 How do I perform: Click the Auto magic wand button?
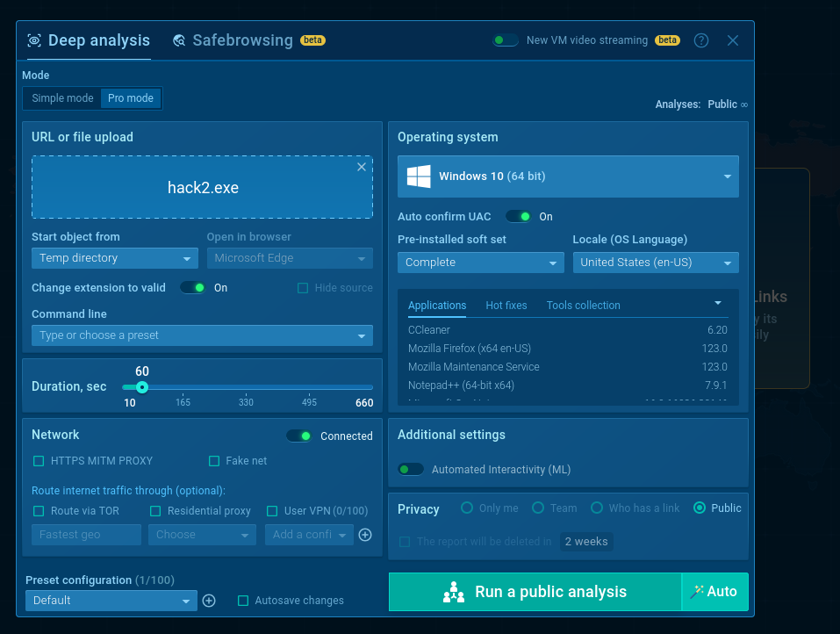[714, 592]
